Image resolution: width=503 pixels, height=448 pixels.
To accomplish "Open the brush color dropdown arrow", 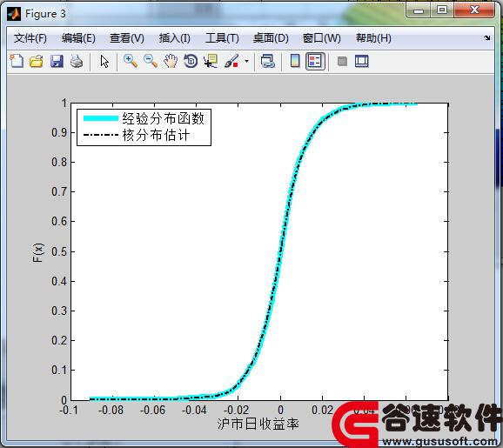I will pyautogui.click(x=246, y=61).
